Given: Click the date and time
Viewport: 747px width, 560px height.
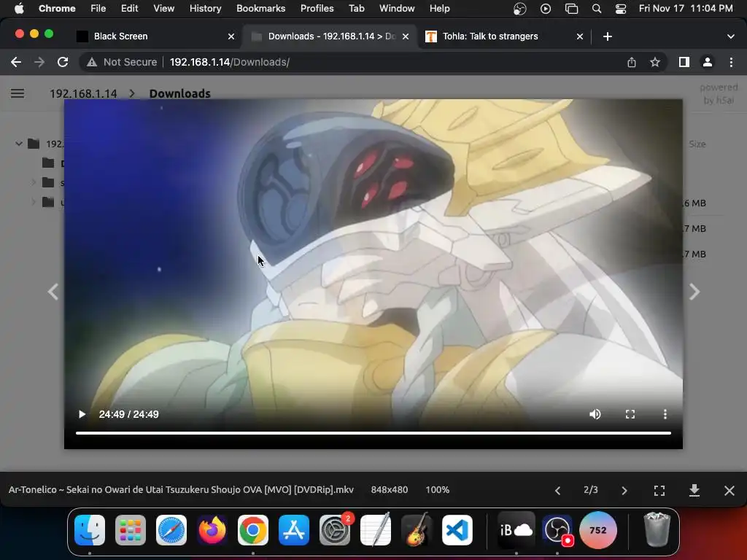Looking at the screenshot, I should click(686, 8).
